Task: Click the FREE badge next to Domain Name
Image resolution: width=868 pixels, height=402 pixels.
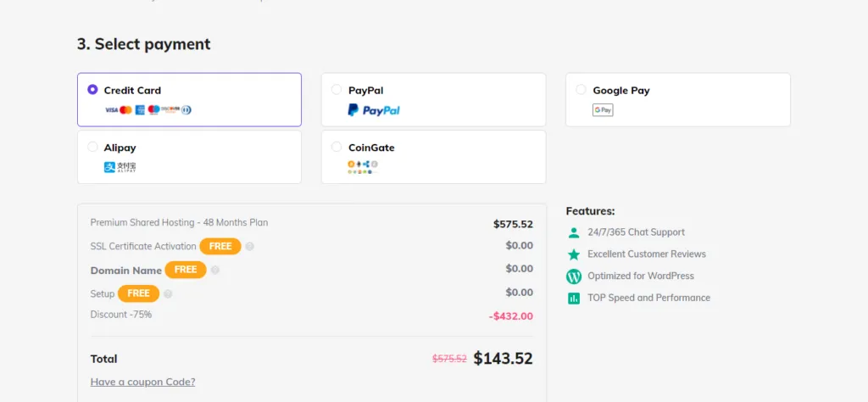Action: pos(186,270)
